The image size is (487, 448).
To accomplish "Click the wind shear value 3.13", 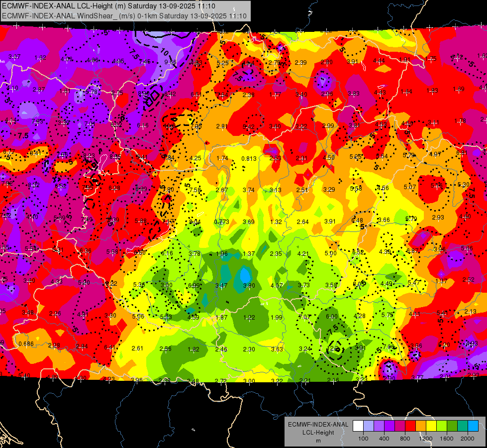I will [275, 190].
